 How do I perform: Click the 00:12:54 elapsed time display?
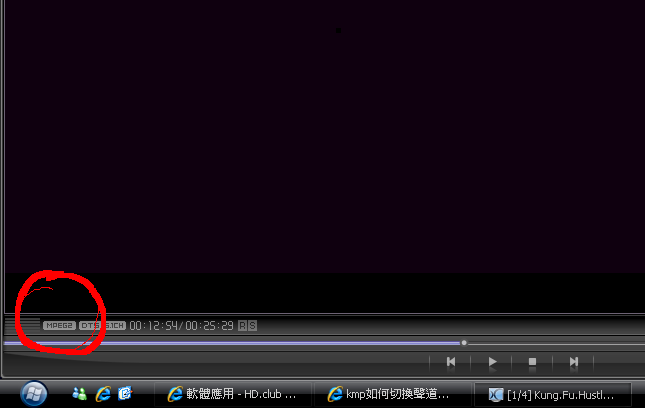(153, 326)
